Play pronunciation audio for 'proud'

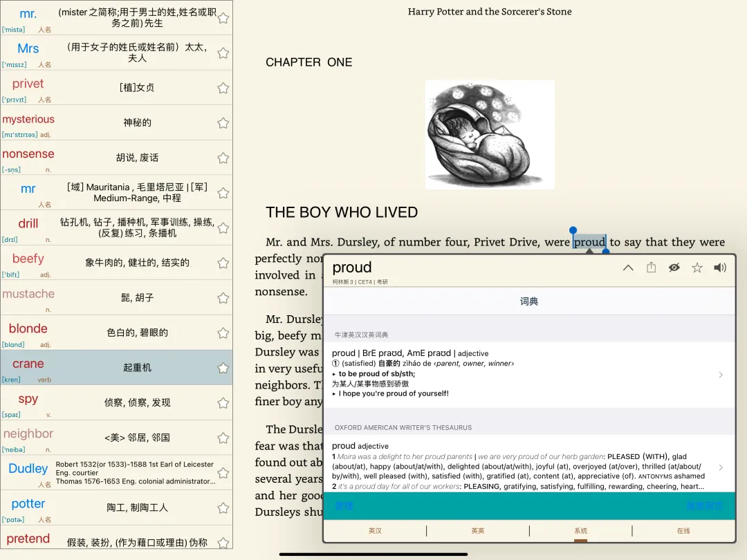click(720, 268)
